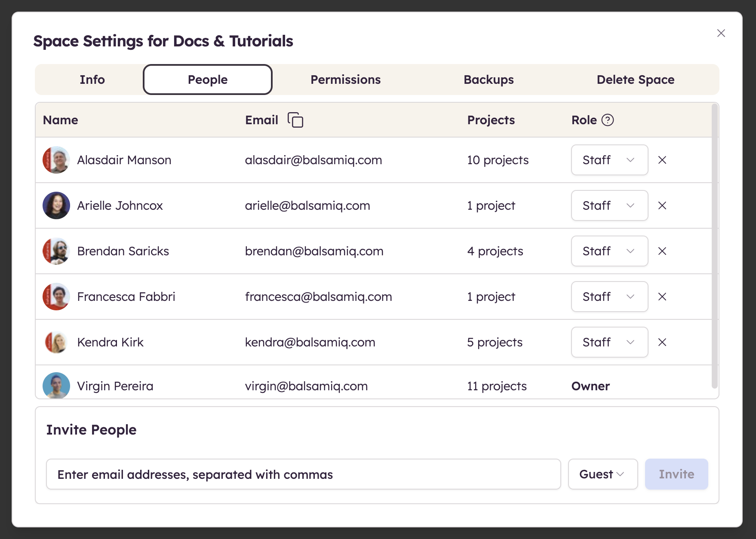This screenshot has height=539, width=756.
Task: Open the Guest invite role dropdown
Action: point(602,474)
